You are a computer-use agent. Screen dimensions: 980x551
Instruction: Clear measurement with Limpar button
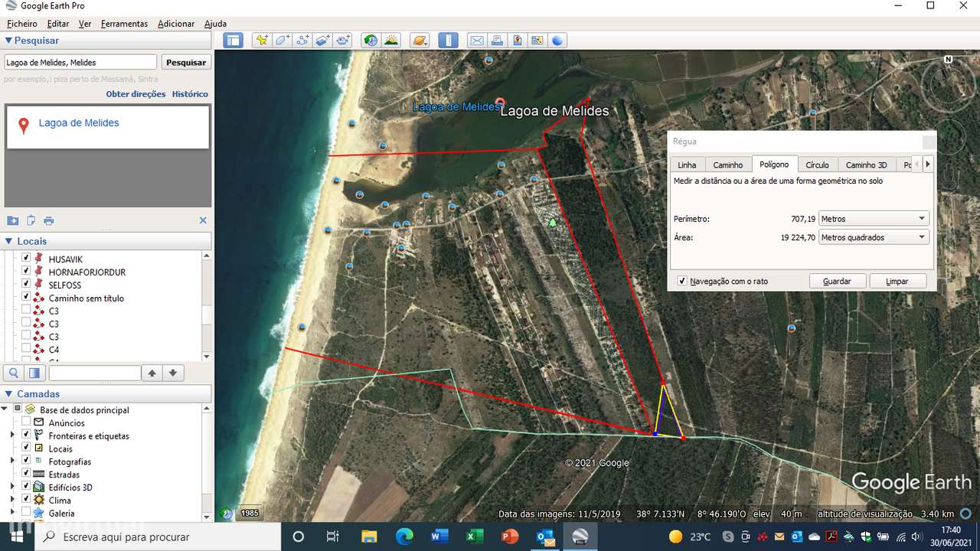point(897,281)
